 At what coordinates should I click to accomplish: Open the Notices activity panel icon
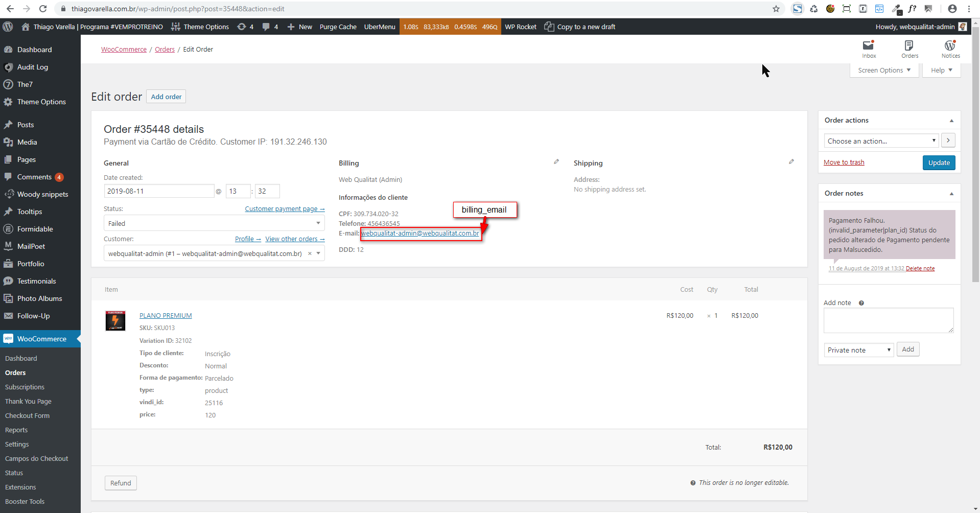950,50
